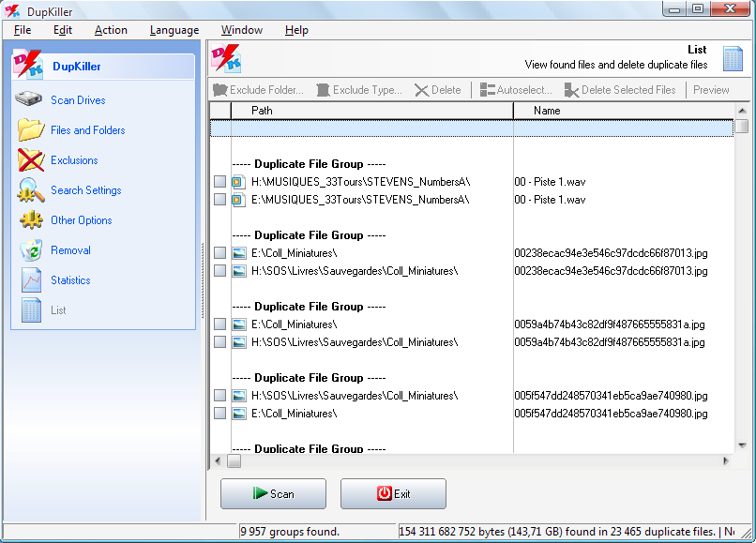The image size is (756, 543).
Task: Check the H:\MUSIQUES_33Tours Piste 1.wav checkbox
Action: (x=219, y=181)
